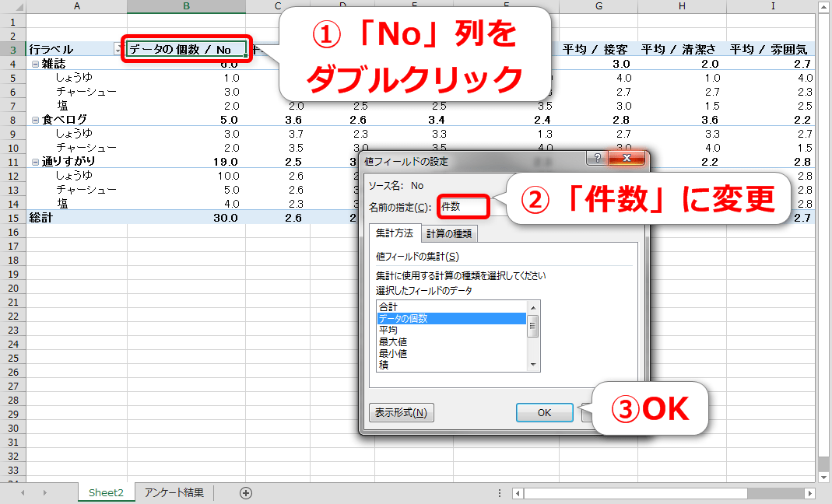Select column G header

tap(599, 6)
